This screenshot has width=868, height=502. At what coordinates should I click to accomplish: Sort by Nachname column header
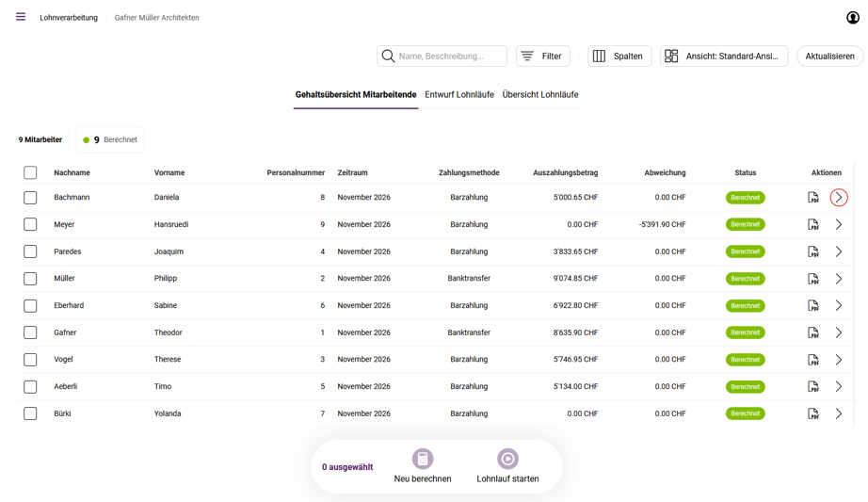pos(72,173)
